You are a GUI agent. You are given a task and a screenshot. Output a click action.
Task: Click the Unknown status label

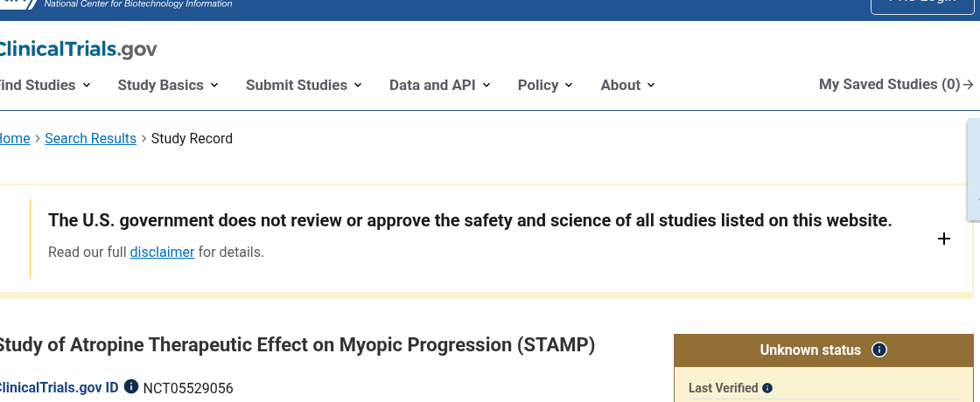(810, 350)
